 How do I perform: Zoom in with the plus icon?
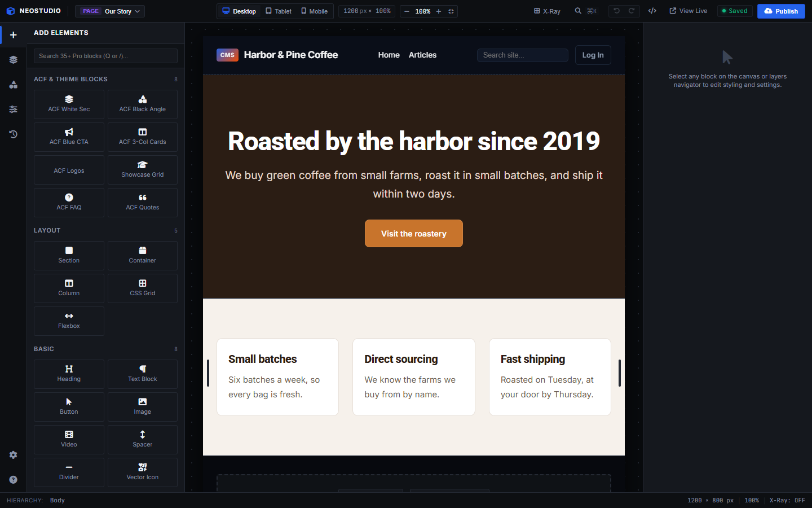[439, 11]
